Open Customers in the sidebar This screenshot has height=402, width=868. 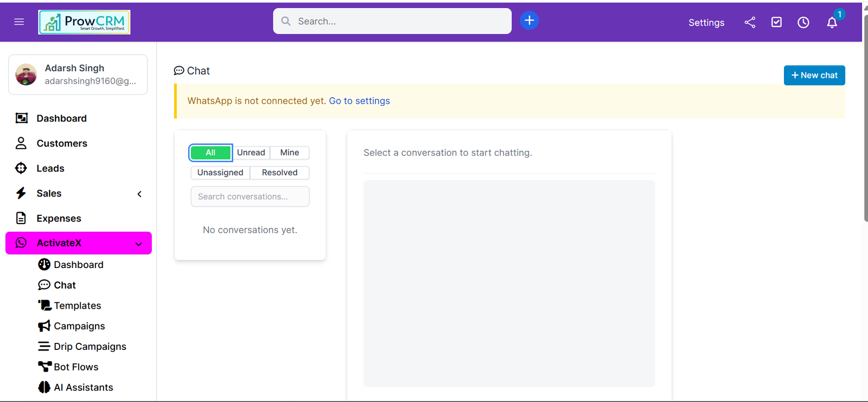click(x=62, y=143)
